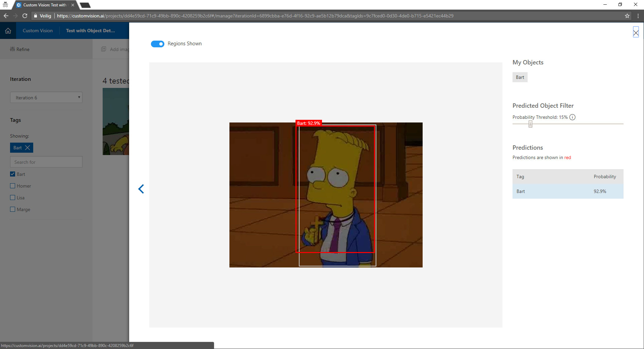This screenshot has width=644, height=349.
Task: Toggle the Regions Shown switch
Action: click(x=158, y=44)
